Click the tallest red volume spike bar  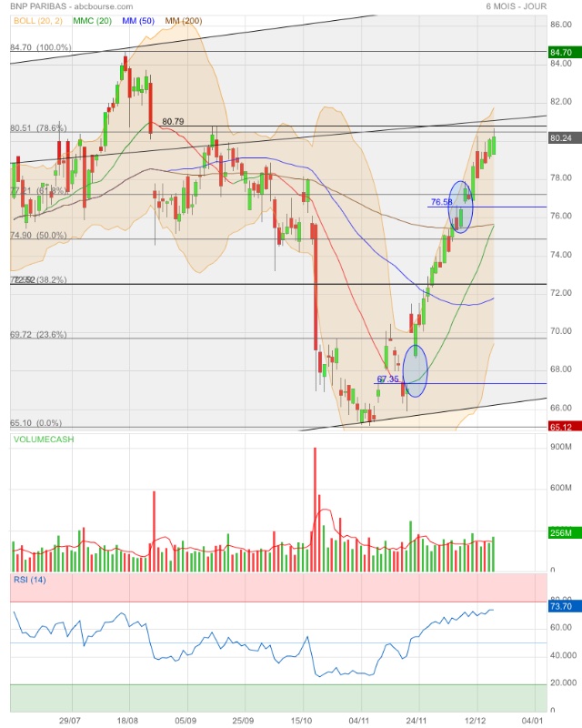(315, 510)
